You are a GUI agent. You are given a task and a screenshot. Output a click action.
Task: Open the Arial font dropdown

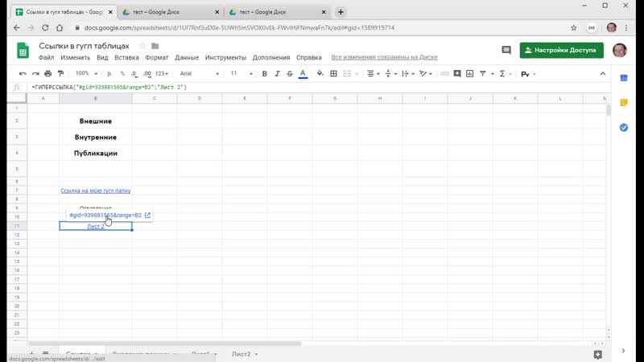200,73
